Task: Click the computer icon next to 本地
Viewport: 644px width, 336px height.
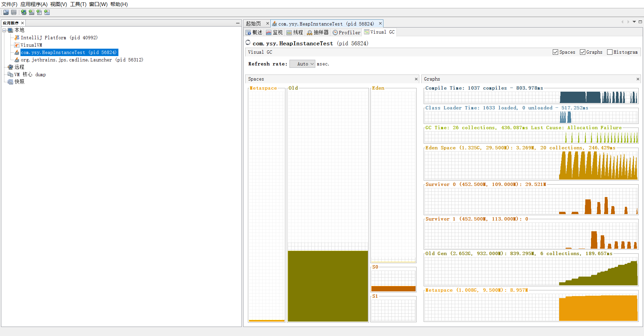Action: 10,30
